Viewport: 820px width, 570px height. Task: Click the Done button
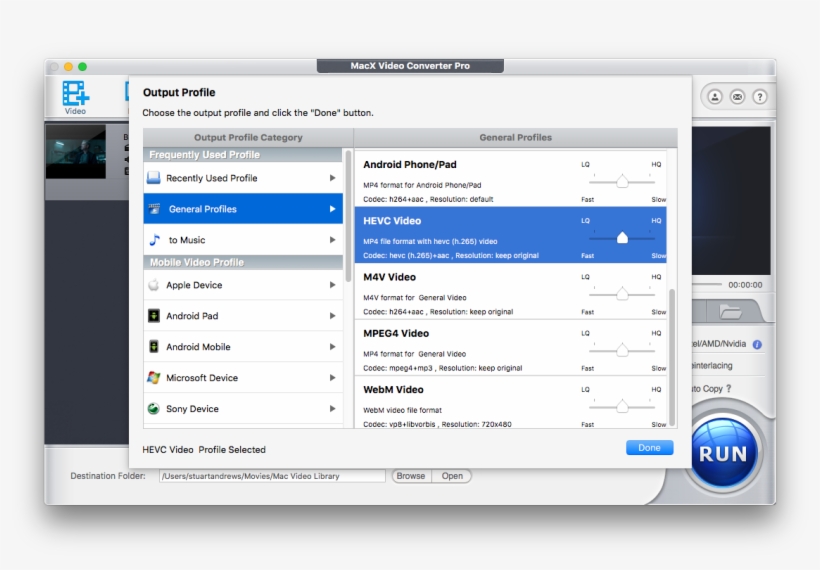click(650, 448)
